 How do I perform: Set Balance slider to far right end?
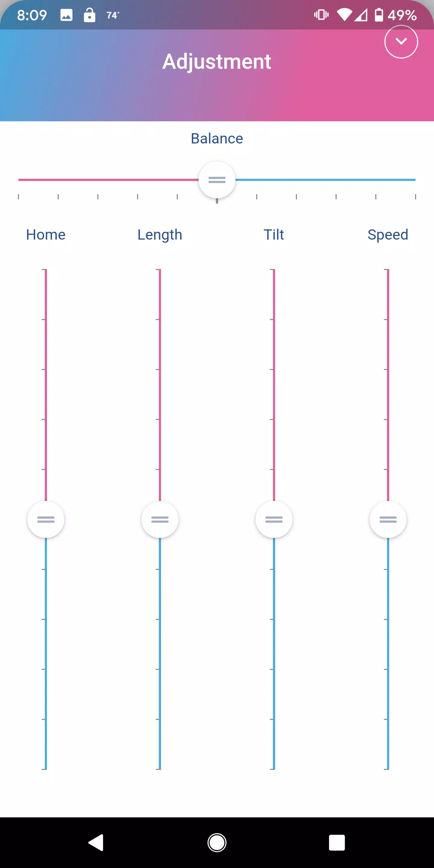(416, 180)
